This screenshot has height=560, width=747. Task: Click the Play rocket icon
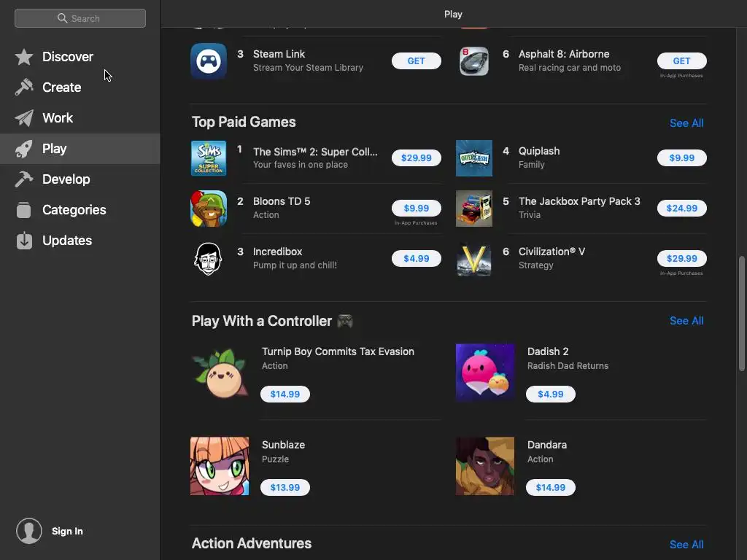coord(24,149)
